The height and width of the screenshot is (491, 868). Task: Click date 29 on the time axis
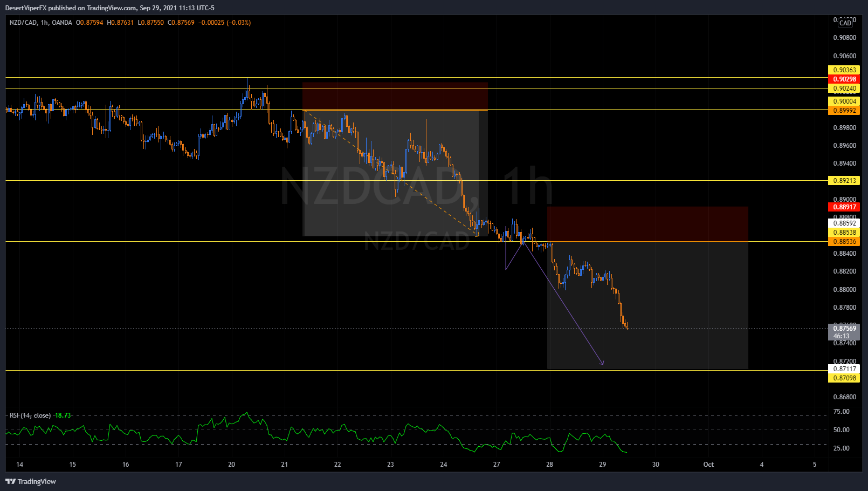pos(603,465)
